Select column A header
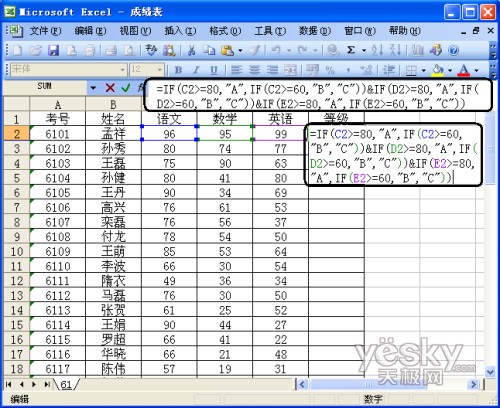This screenshot has height=408, width=500. click(58, 104)
